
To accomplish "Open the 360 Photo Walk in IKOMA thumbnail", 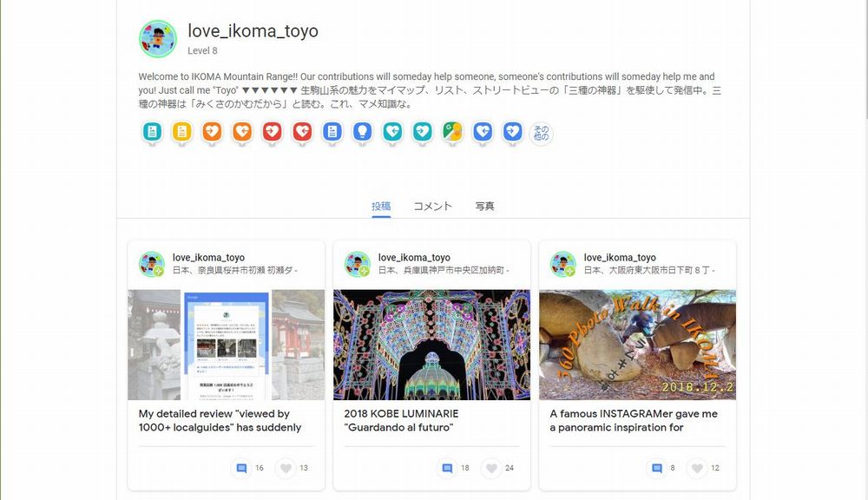I will click(638, 345).
